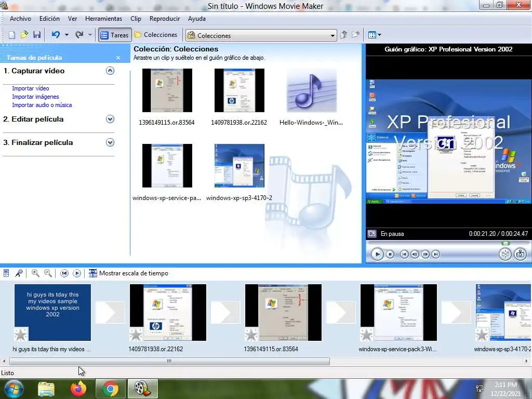Select the 'hi guys its tday' title clip

(x=52, y=312)
